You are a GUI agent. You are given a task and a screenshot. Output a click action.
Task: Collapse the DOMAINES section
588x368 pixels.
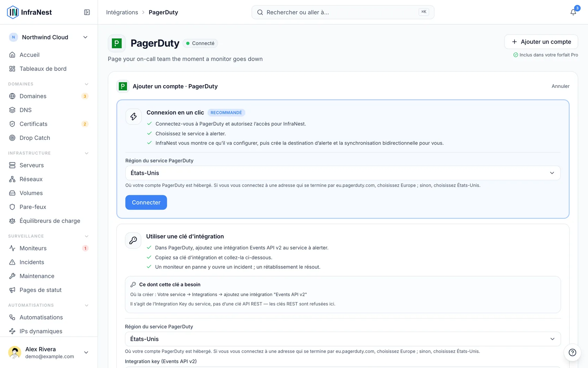(87, 84)
